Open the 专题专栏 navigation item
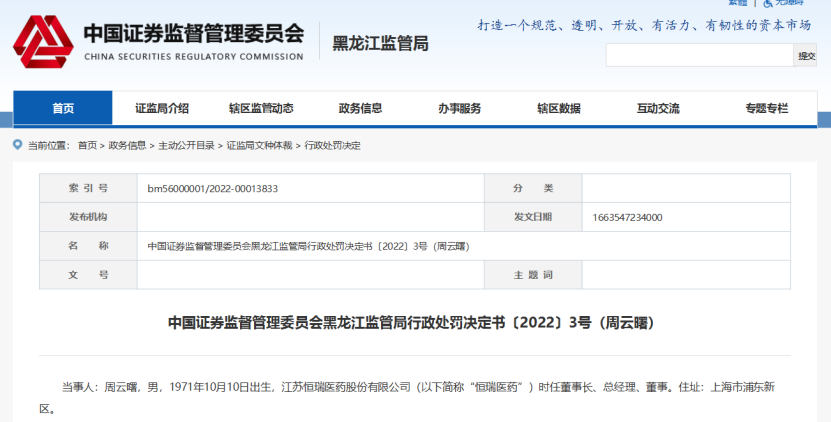Viewport: 831px width, 422px height. pos(766,108)
